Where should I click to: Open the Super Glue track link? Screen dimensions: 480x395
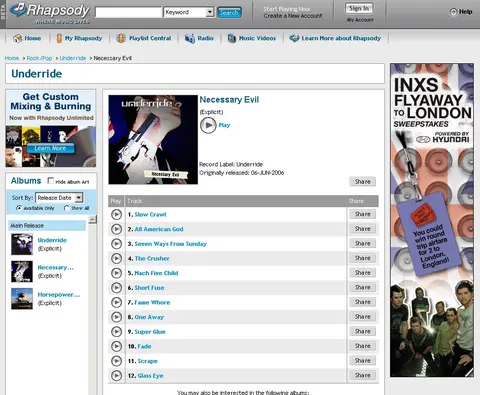[150, 332]
